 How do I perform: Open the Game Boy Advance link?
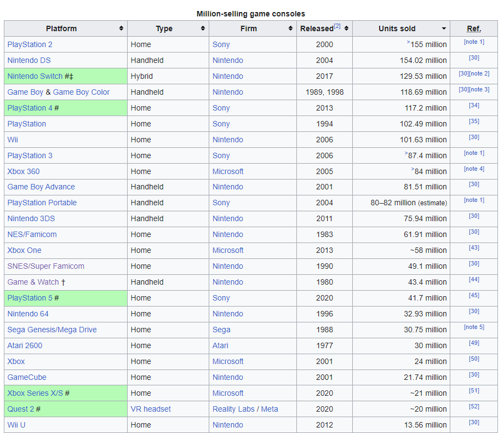[41, 187]
